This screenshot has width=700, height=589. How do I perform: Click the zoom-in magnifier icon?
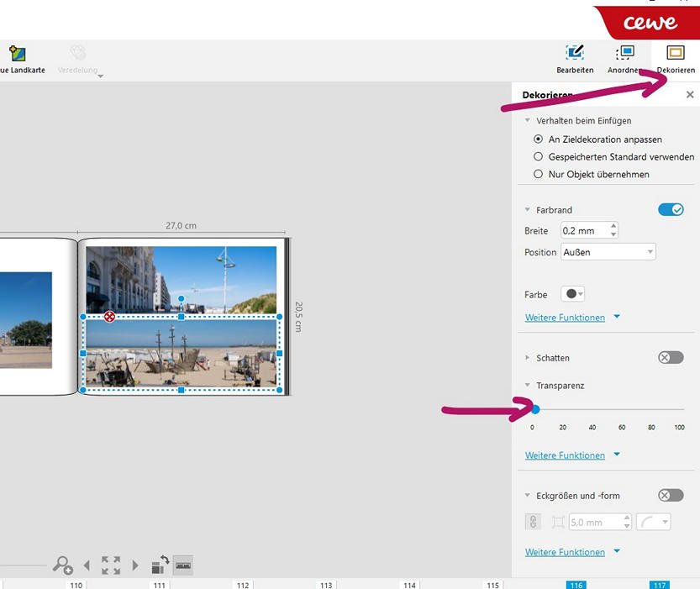(62, 565)
